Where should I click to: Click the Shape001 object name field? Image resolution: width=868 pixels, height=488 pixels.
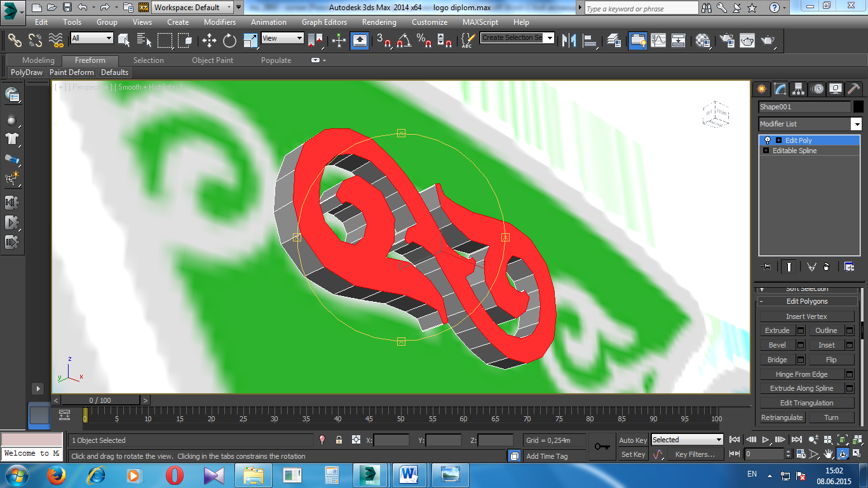coord(804,107)
